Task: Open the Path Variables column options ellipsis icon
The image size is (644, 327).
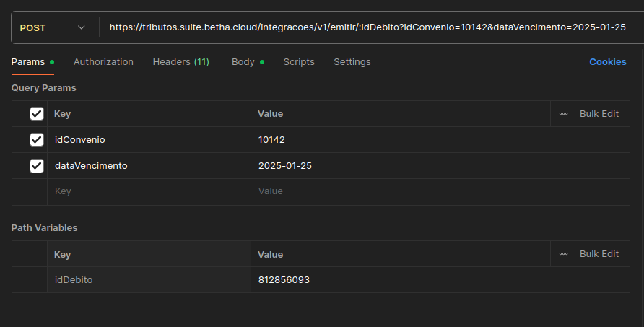Action: (x=563, y=254)
